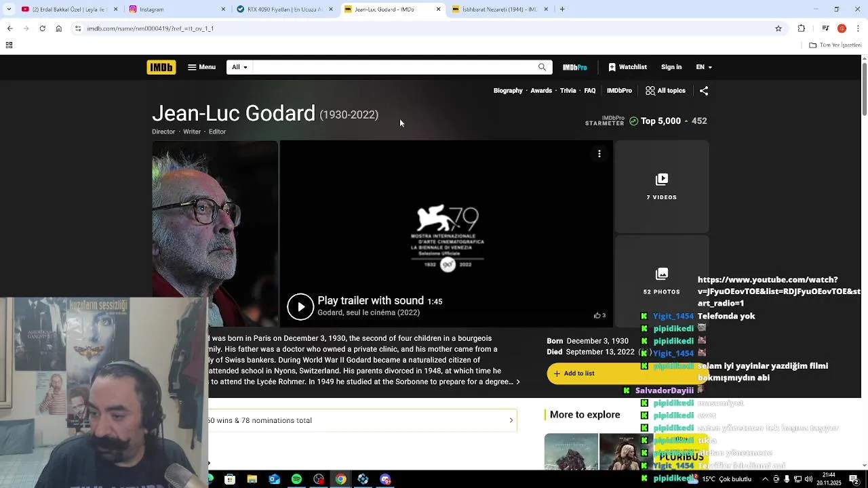Click Sign in

pos(671,67)
